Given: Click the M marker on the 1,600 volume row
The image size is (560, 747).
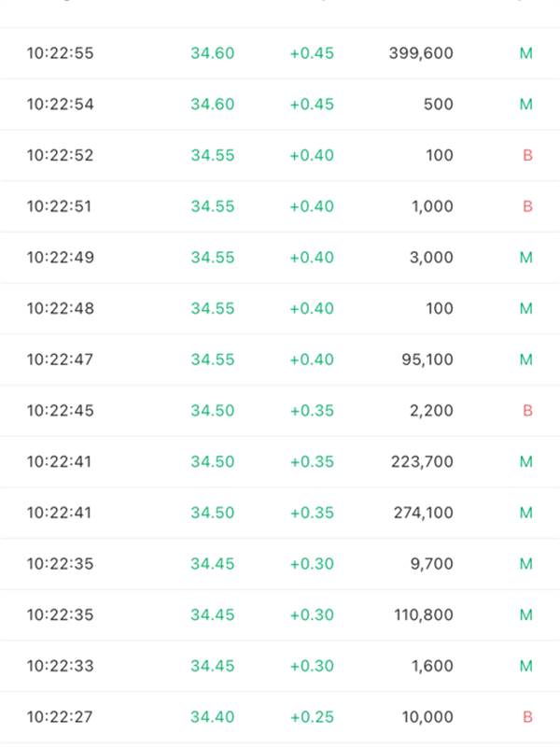Looking at the screenshot, I should tap(526, 666).
